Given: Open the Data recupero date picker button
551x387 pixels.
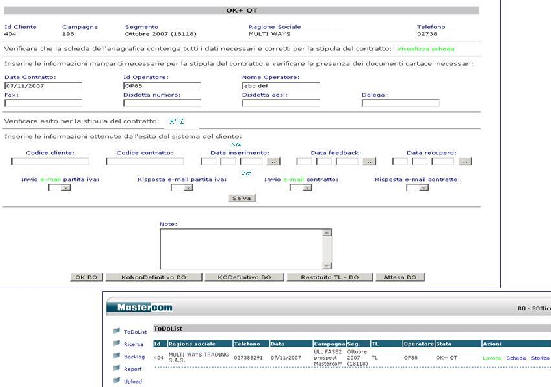Looking at the screenshot, I should 465,161.
